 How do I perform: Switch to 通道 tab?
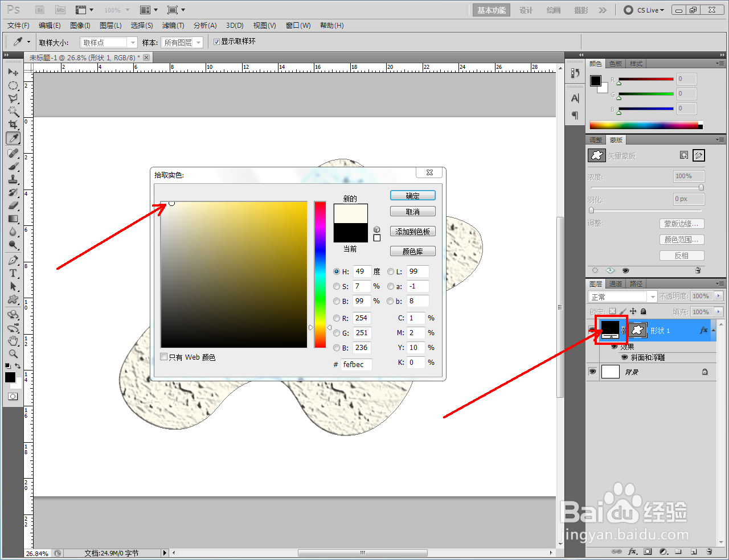(x=616, y=284)
